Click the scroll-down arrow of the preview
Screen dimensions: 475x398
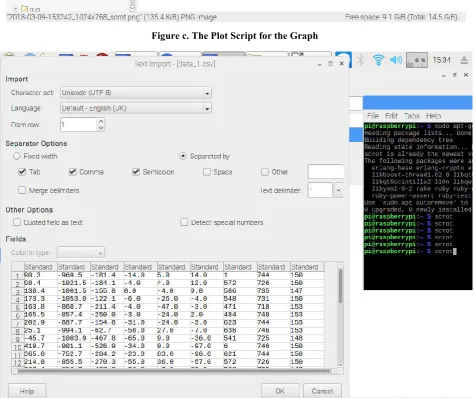(x=340, y=365)
